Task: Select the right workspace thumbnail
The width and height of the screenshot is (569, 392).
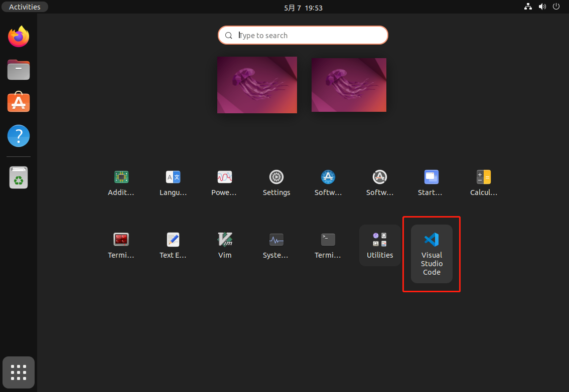Action: tap(349, 85)
